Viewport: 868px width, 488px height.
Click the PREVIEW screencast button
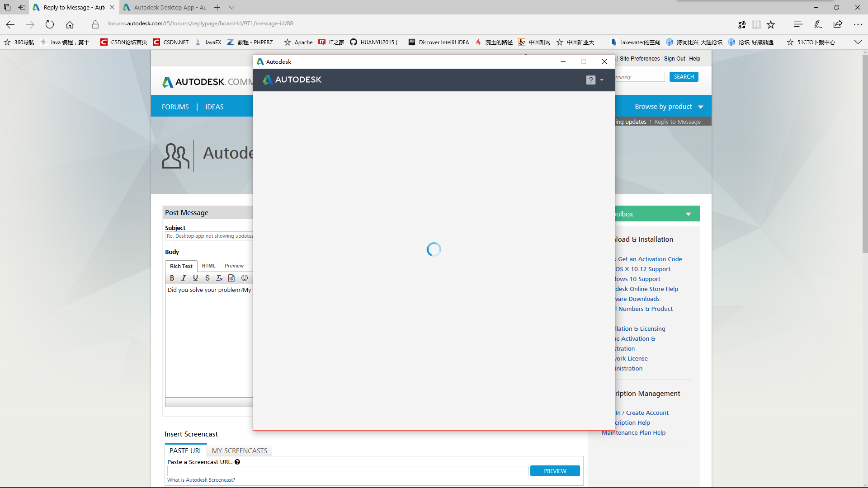(x=555, y=471)
